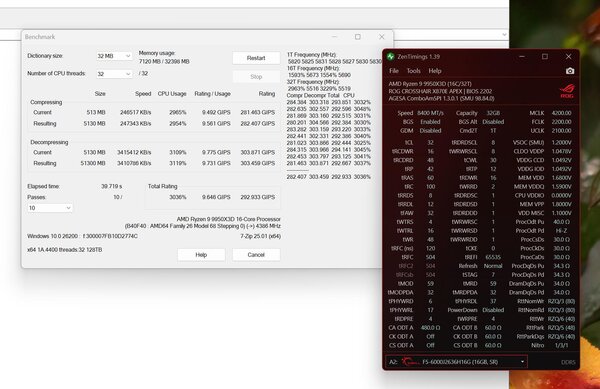Screen dimensions: 600x389
Task: Open the Dictionary size dropdown
Action: point(114,56)
